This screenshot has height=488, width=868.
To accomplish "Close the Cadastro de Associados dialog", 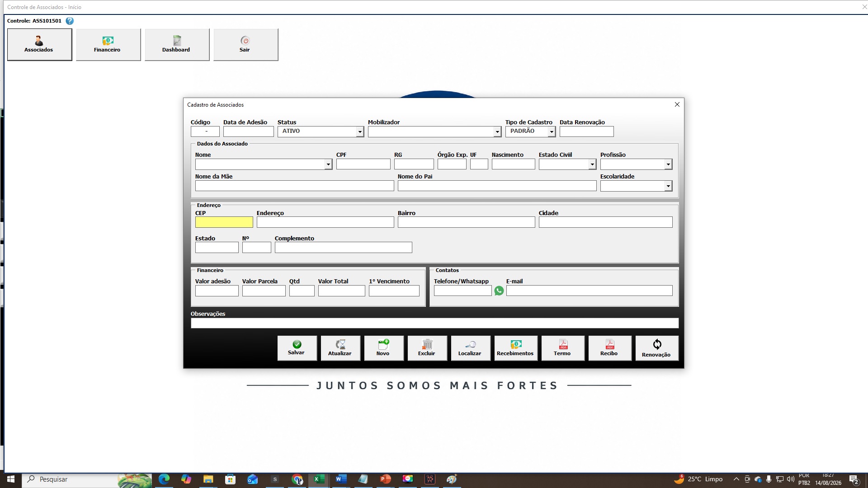I will pyautogui.click(x=677, y=104).
